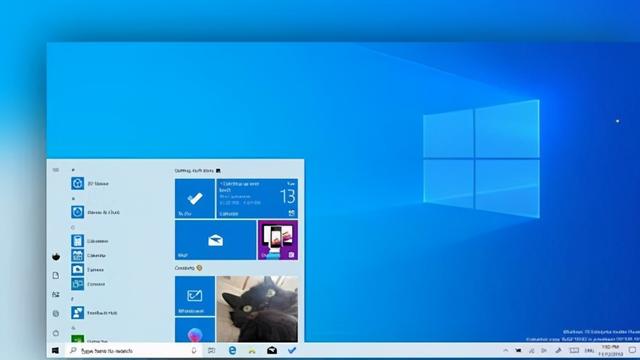640x360 pixels.
Task: Click the 'A' letter header in app list
Action: point(73,199)
